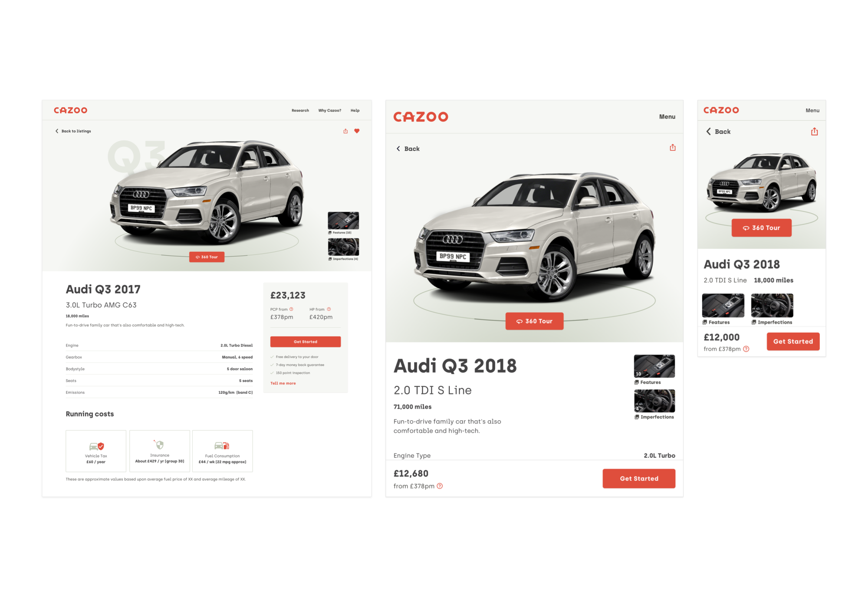The width and height of the screenshot is (868, 597).
Task: Click the PCP from info icon
Action: coord(291,309)
